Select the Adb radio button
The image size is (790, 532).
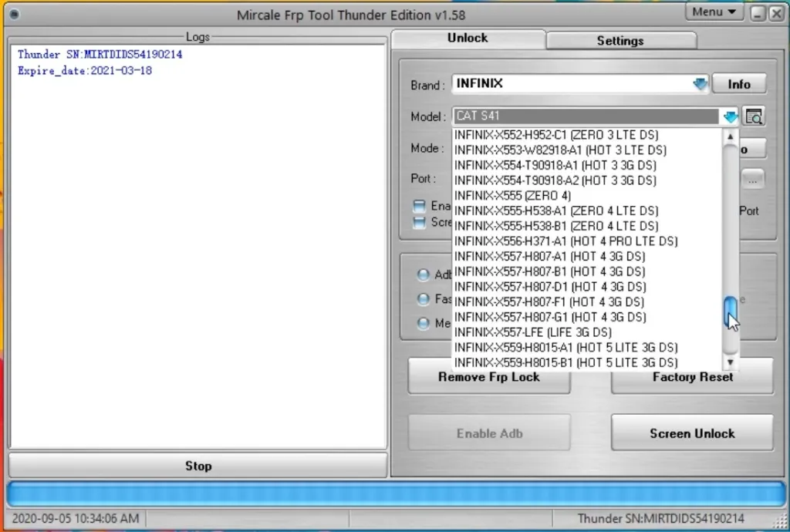[x=423, y=274]
